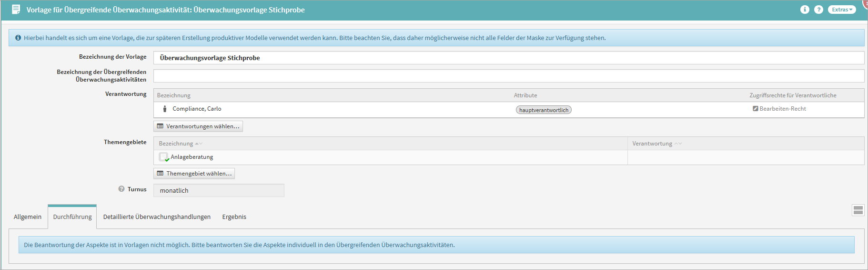Open the Extras dropdown menu
Viewport: 868px width, 270px height.
point(841,10)
